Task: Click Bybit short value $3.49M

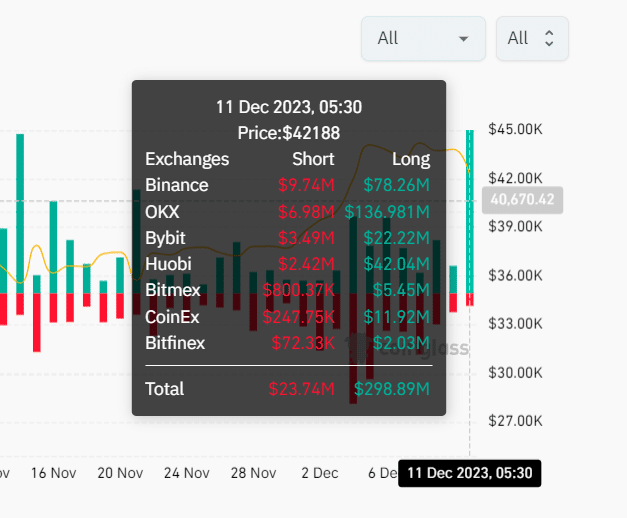Action: click(306, 238)
